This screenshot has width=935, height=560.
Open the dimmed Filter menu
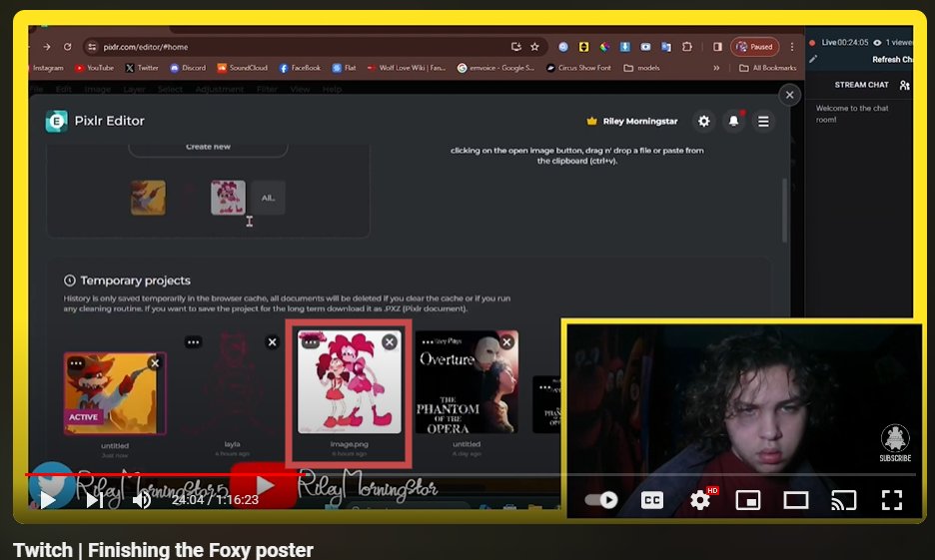pyautogui.click(x=267, y=90)
